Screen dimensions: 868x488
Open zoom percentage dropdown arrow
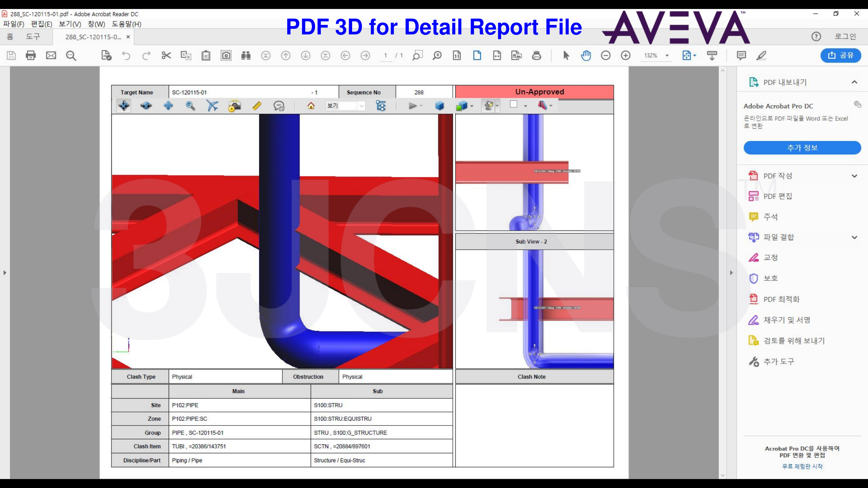click(667, 56)
